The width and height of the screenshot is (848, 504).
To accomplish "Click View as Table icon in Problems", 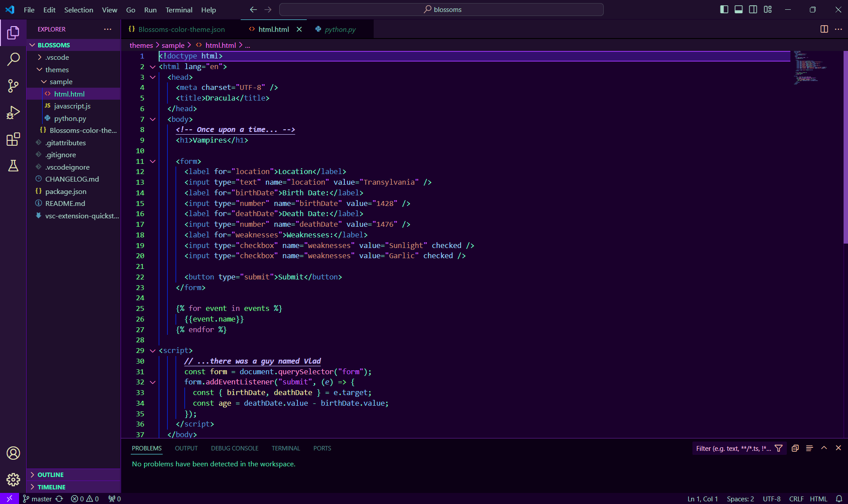I will [809, 448].
